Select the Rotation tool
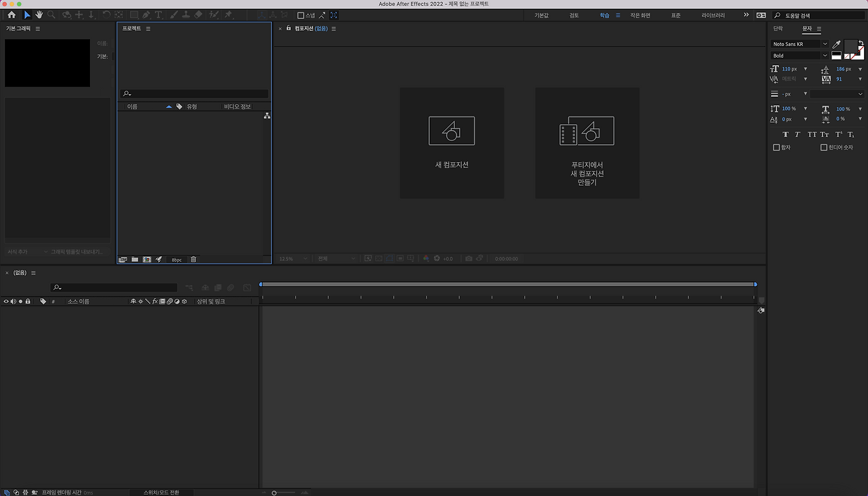The image size is (868, 496). coord(106,15)
